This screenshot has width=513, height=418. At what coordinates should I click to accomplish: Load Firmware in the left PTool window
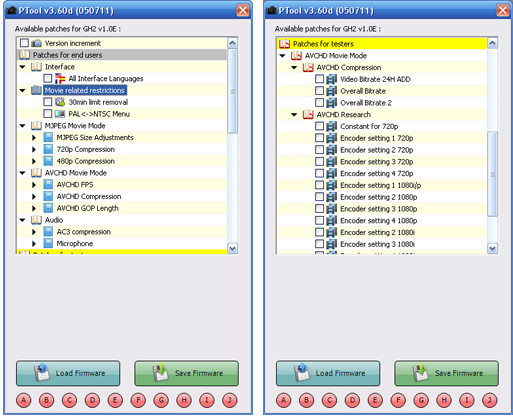[68, 373]
